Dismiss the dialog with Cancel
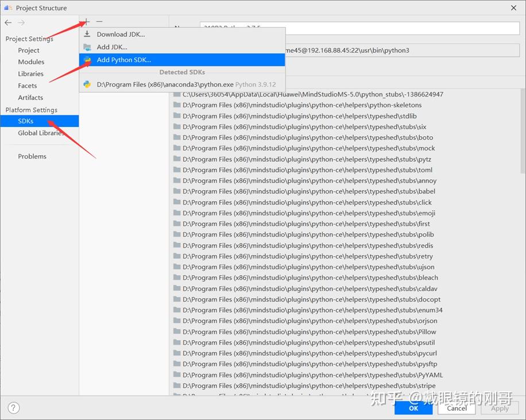The height and width of the screenshot is (420, 526). point(456,409)
